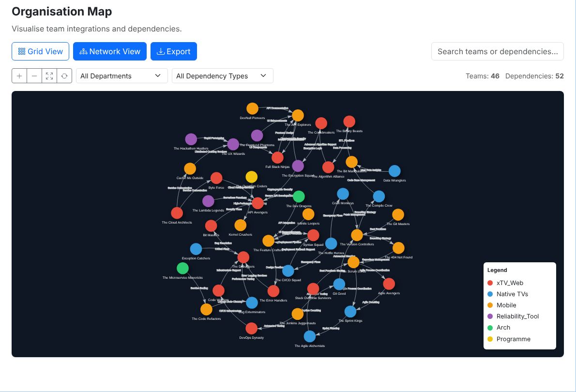
Task: Click the Mobile orange legend swatch
Action: point(490,305)
